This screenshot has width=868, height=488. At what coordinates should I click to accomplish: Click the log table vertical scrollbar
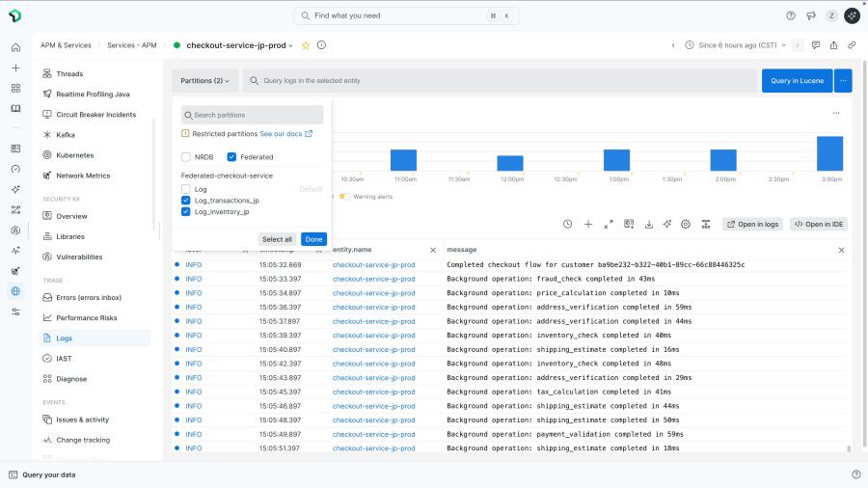click(x=849, y=448)
